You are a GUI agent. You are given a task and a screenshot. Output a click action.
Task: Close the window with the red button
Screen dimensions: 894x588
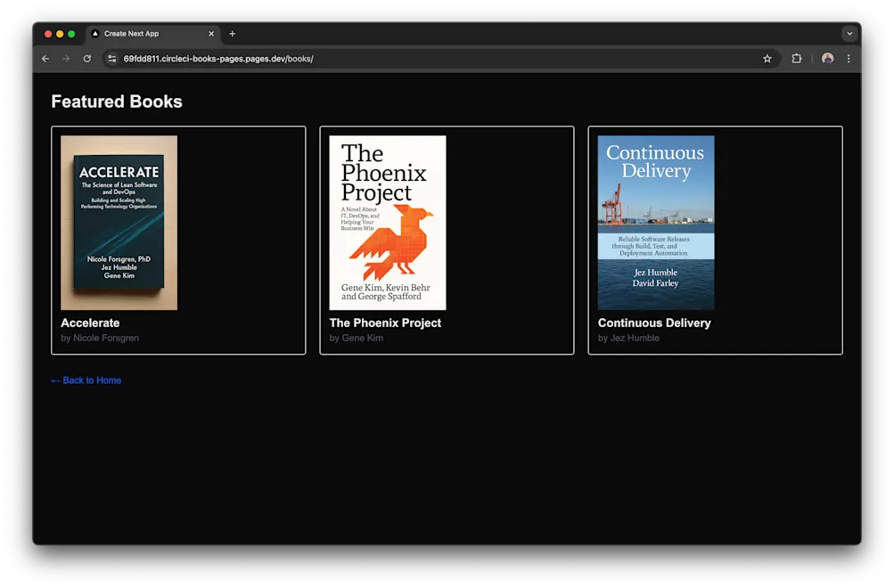(48, 34)
